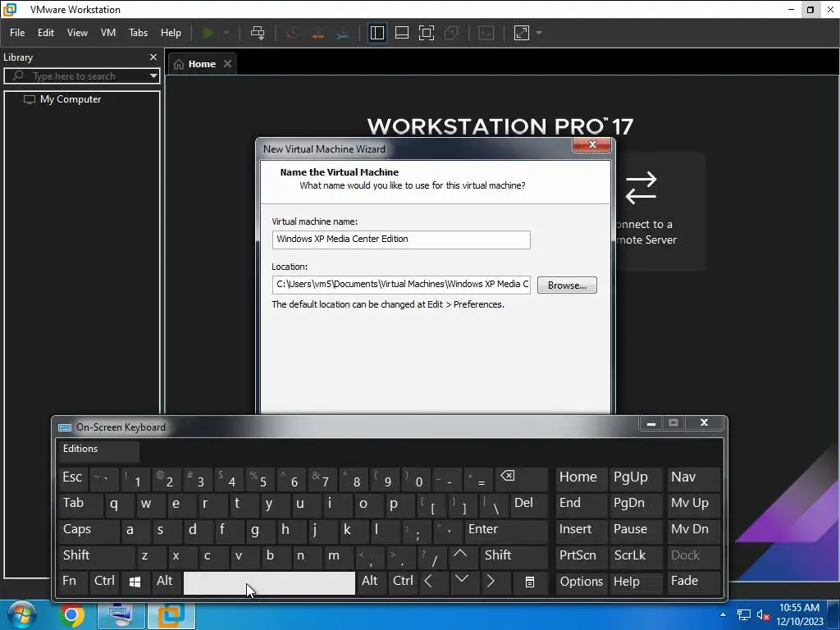The width and height of the screenshot is (840, 630).
Task: Click the console view toolbar icon
Action: tap(486, 33)
